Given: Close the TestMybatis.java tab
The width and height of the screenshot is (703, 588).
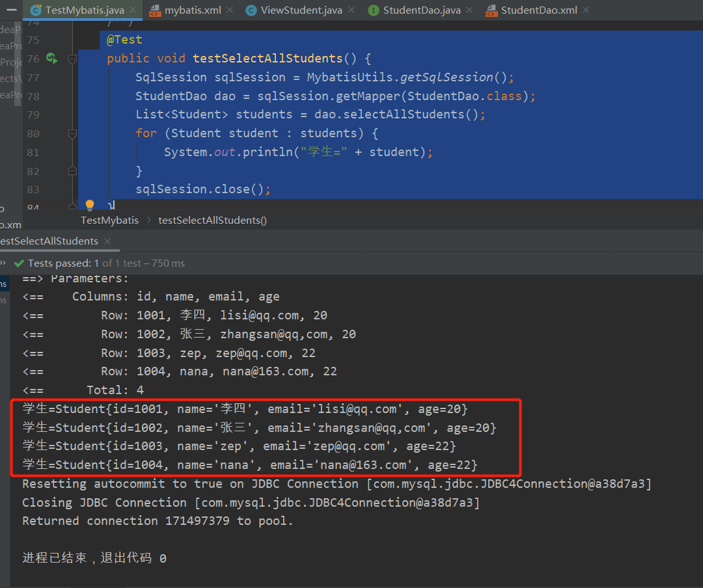Looking at the screenshot, I should tap(133, 10).
